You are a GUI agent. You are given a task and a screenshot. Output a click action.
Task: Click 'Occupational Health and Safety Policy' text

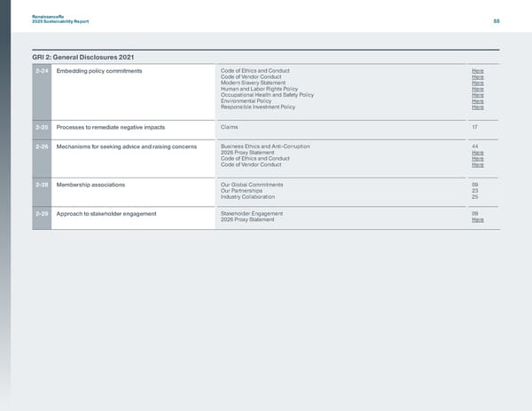click(268, 95)
